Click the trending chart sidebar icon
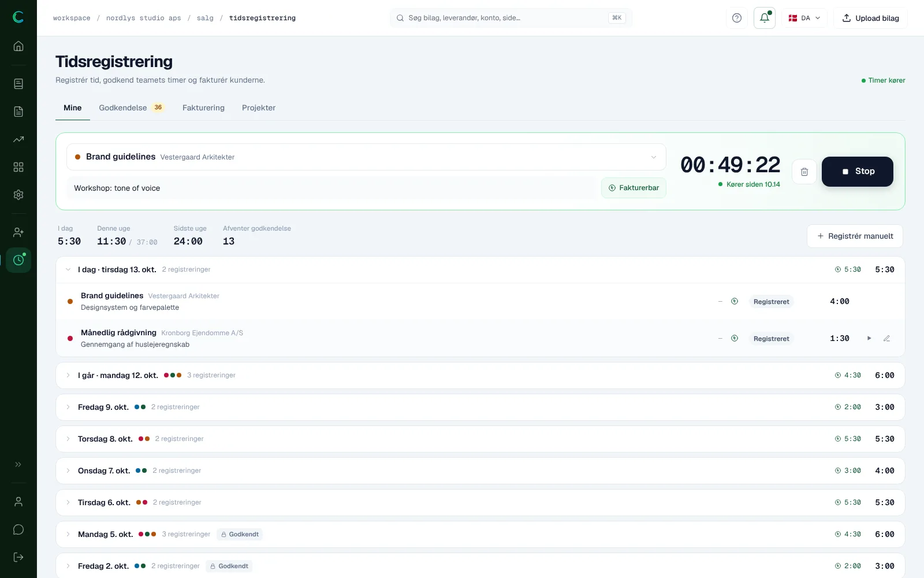This screenshot has width=924, height=578. 18,139
